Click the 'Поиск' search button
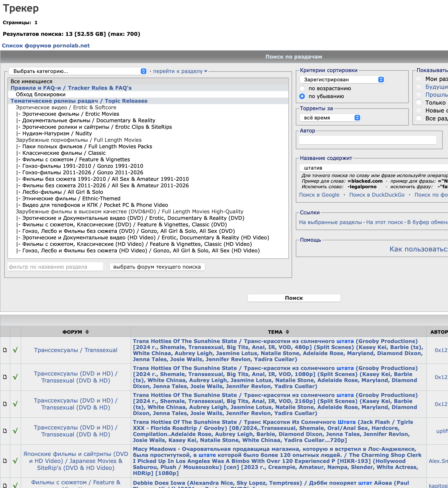 [294, 298]
